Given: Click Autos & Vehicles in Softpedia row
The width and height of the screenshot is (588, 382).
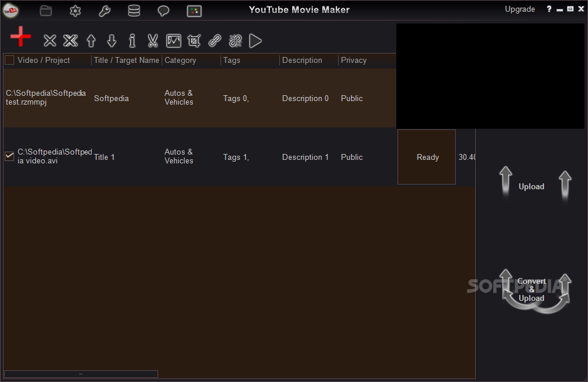Looking at the screenshot, I should 179,98.
